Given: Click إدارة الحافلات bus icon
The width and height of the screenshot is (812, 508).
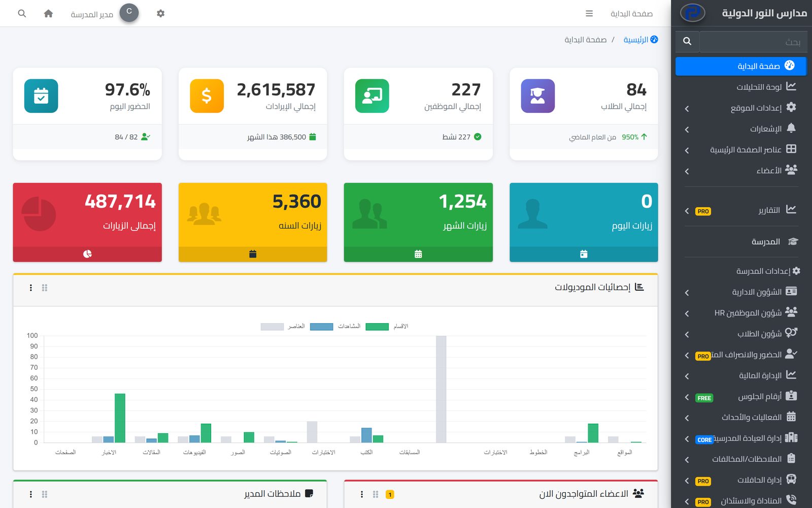Looking at the screenshot, I should click(x=791, y=479).
